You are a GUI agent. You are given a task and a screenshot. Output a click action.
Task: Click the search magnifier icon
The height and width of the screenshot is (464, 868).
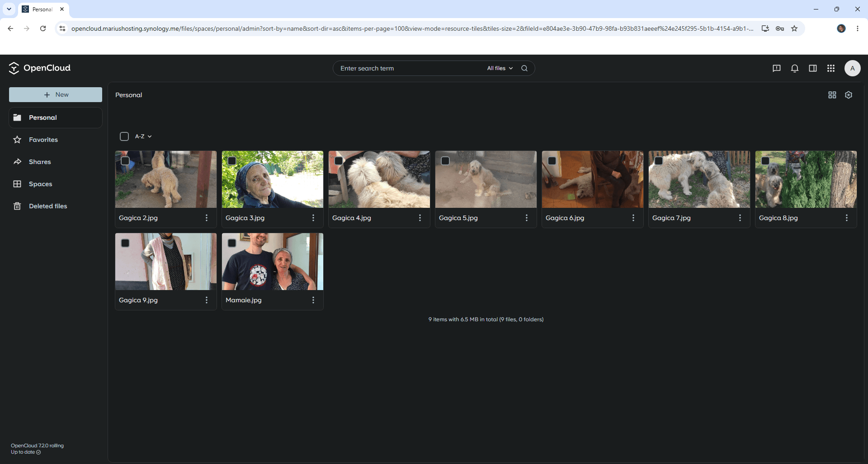pyautogui.click(x=524, y=68)
